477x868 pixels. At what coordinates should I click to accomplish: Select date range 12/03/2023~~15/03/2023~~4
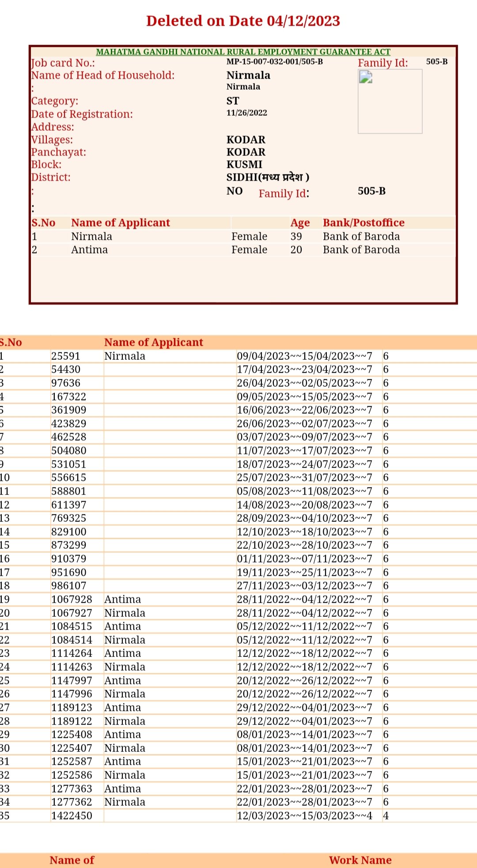(x=304, y=816)
